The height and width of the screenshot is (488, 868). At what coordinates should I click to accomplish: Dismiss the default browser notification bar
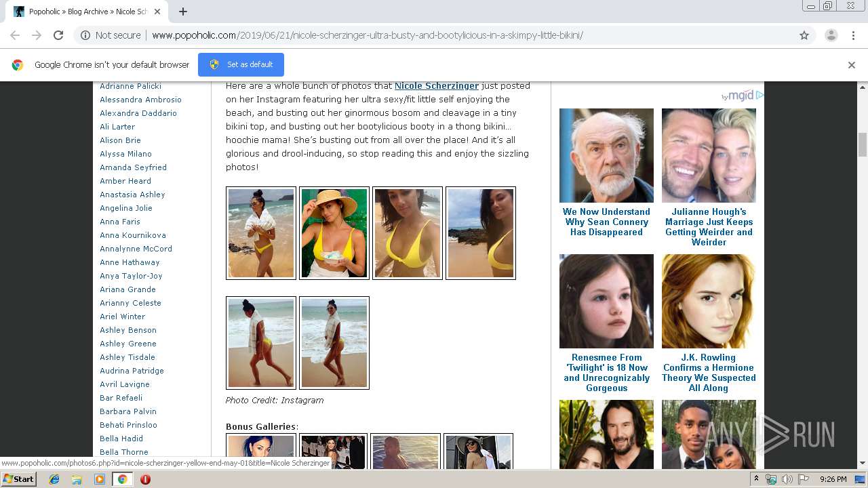(x=852, y=65)
